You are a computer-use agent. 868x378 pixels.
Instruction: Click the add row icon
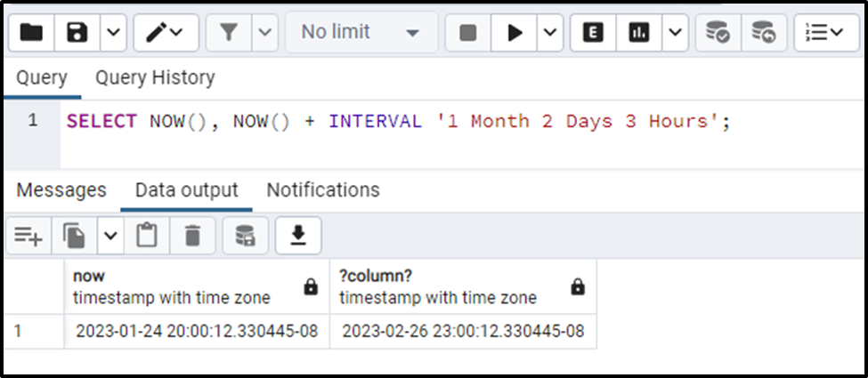28,237
